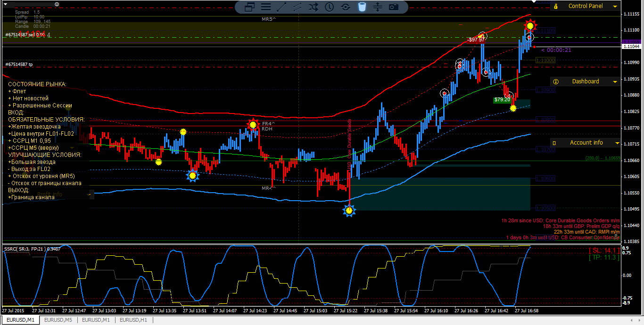The image size is (644, 325).
Task: Switch to the EURUSD,H1 chart tab
Action: click(134, 320)
